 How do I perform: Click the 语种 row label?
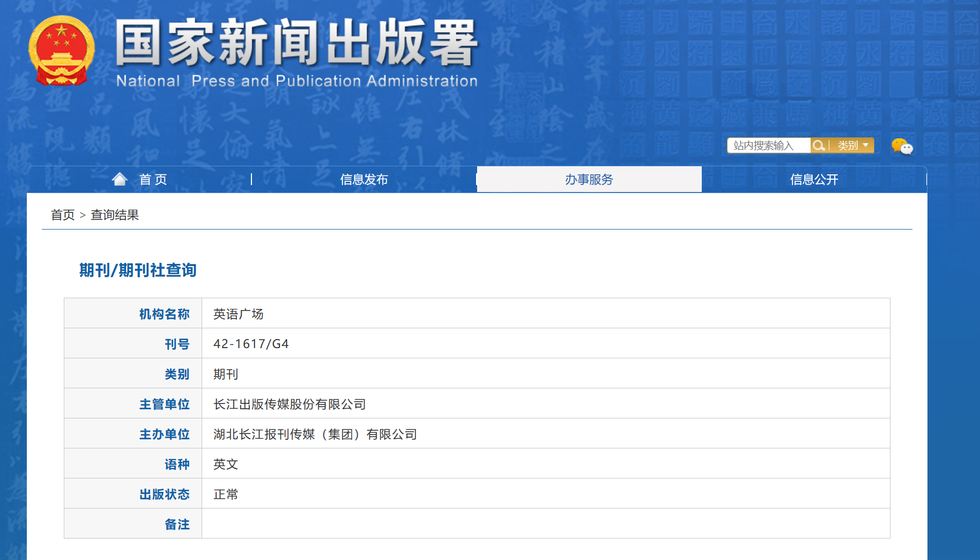(177, 464)
